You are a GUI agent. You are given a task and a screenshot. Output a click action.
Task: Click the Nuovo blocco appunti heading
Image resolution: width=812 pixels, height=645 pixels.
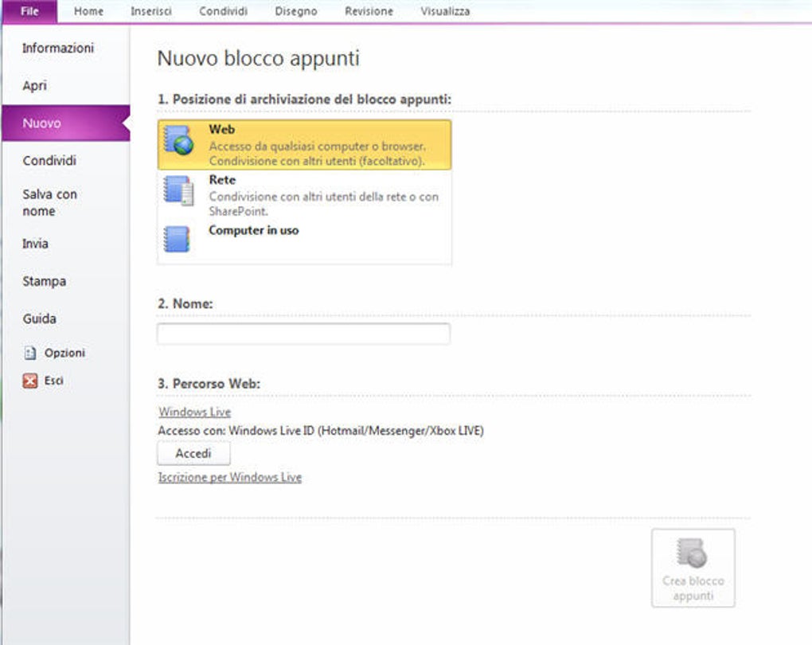(259, 58)
